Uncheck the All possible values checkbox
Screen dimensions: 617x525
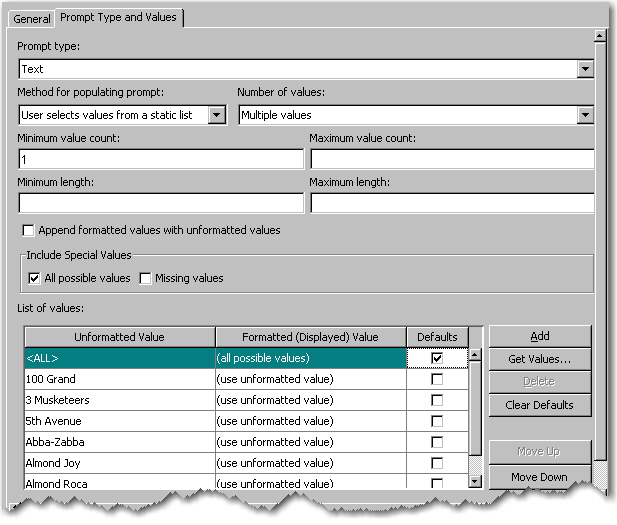pos(35,278)
